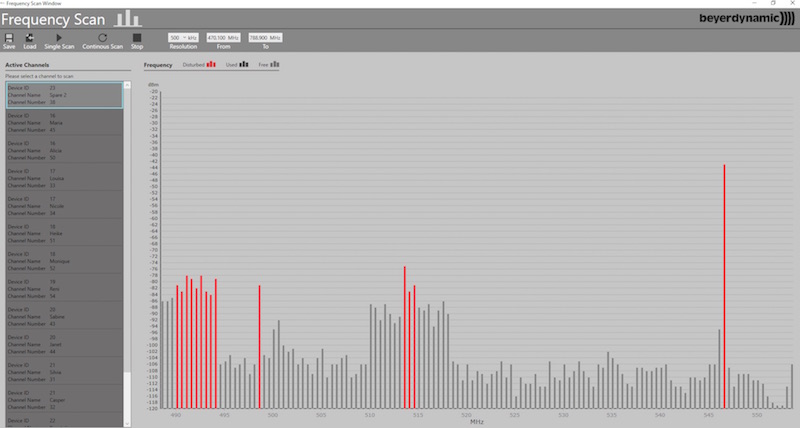Pick the Janet channel from Active Channels
800x428 pixels.
point(63,345)
